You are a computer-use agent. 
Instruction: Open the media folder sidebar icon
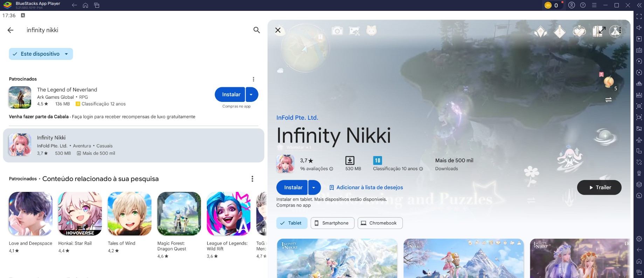tap(639, 128)
